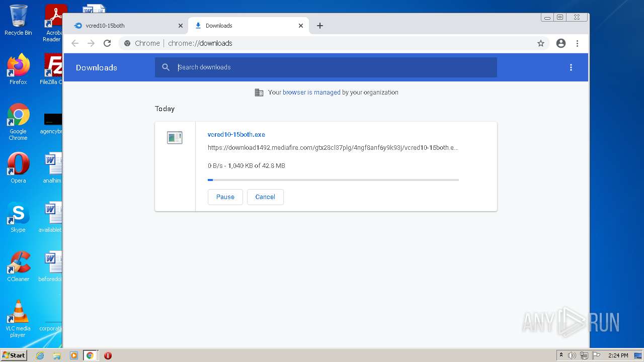Open a new Chrome tab
Screen dimensions: 644x362
click(320, 26)
